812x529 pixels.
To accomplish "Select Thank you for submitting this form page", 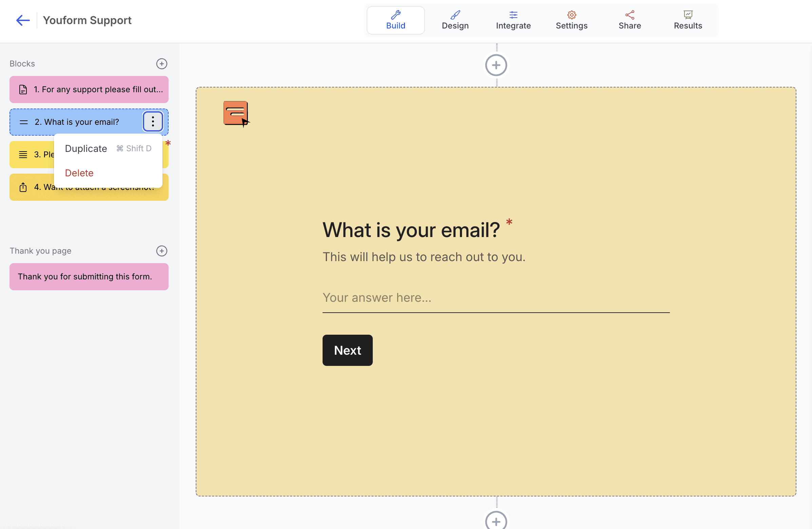I will tap(89, 277).
